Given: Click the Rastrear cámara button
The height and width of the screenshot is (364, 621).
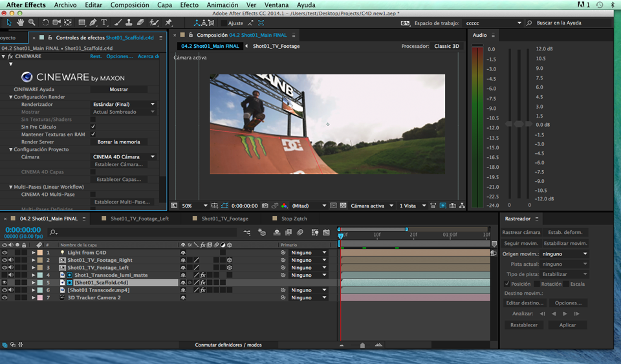Looking at the screenshot, I should [521, 232].
